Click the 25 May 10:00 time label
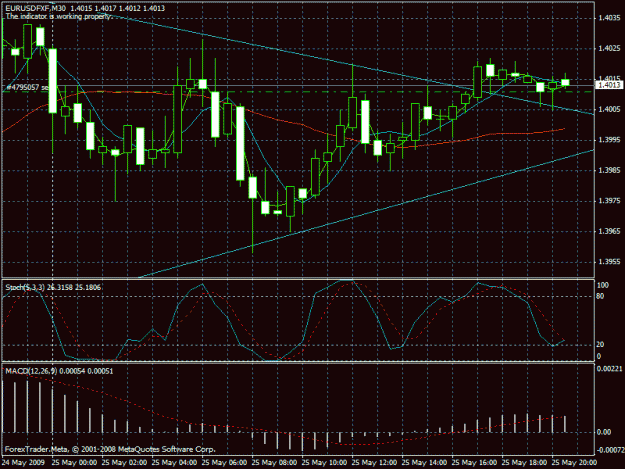Image resolution: width=625 pixels, height=469 pixels. pos(324,463)
